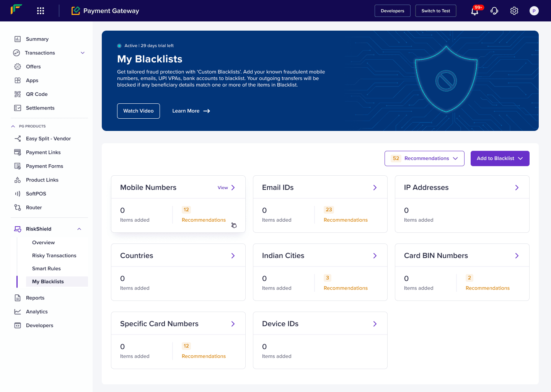Click the Payment Forms icon
The width and height of the screenshot is (551, 392).
tap(18, 166)
